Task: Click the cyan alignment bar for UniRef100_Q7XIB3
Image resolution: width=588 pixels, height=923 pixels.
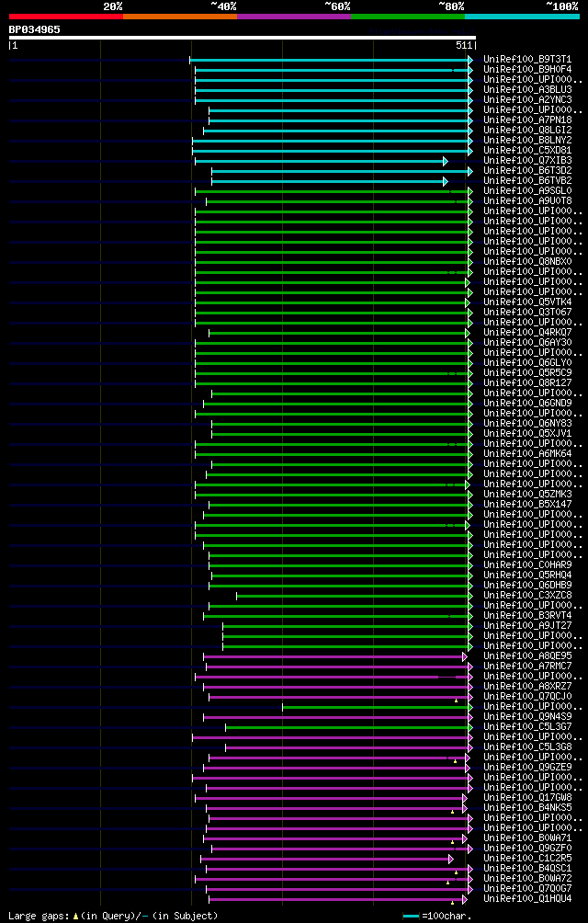Action: point(322,161)
